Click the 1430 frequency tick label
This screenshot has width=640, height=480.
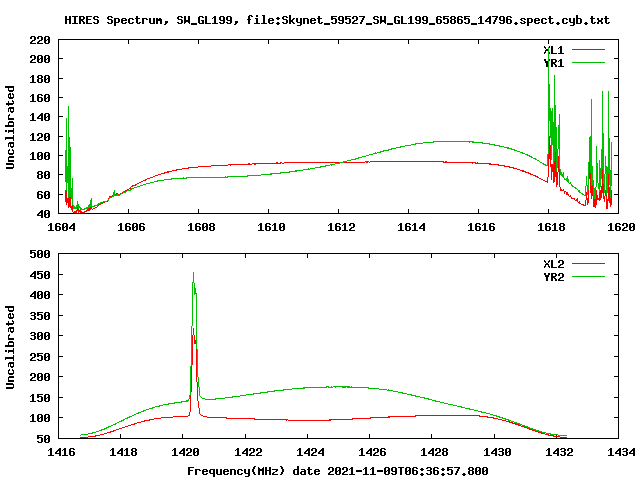point(497,452)
